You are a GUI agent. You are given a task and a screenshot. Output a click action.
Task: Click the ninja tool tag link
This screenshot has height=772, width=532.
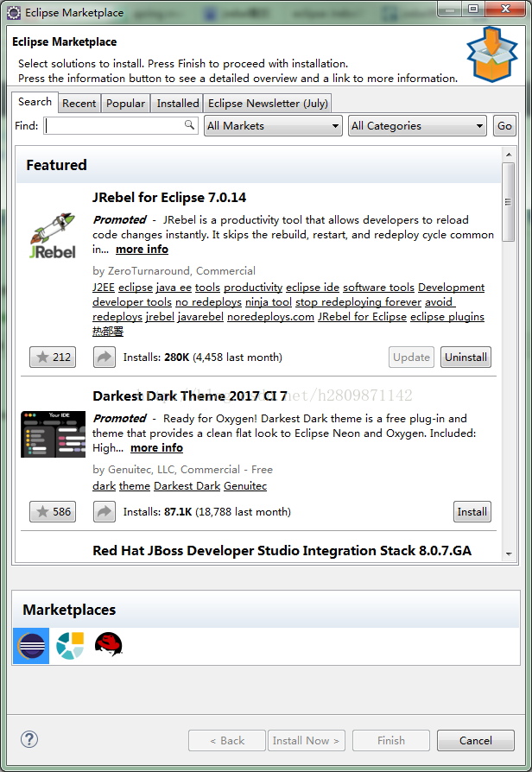[x=269, y=302]
